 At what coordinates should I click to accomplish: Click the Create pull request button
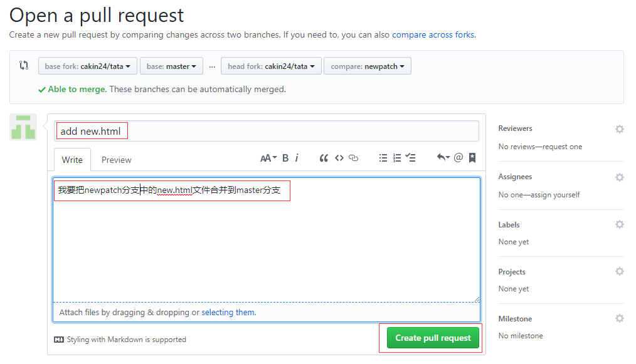pyautogui.click(x=433, y=338)
